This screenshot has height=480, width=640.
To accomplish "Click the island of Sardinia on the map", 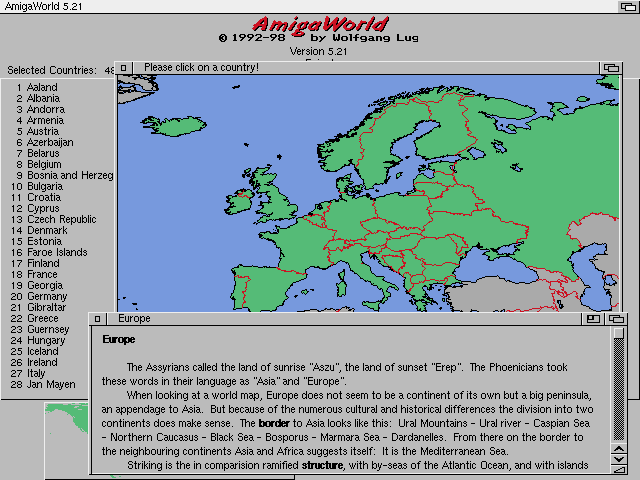I will pyautogui.click(x=342, y=289).
